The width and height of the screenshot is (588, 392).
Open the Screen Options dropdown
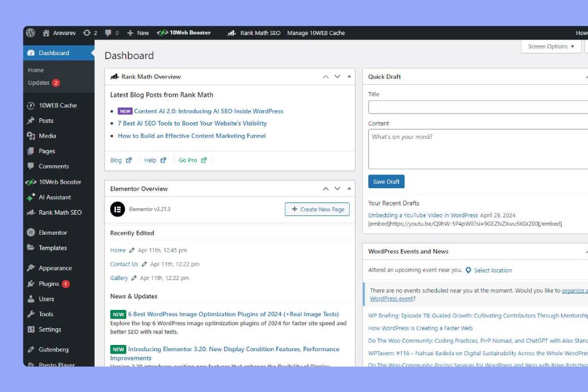tap(551, 46)
